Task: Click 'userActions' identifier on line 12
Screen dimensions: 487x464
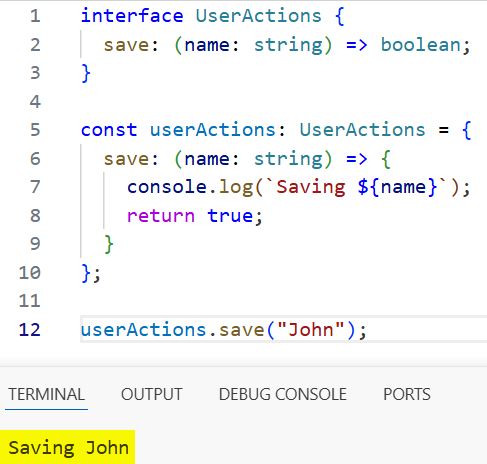Action: (143, 330)
